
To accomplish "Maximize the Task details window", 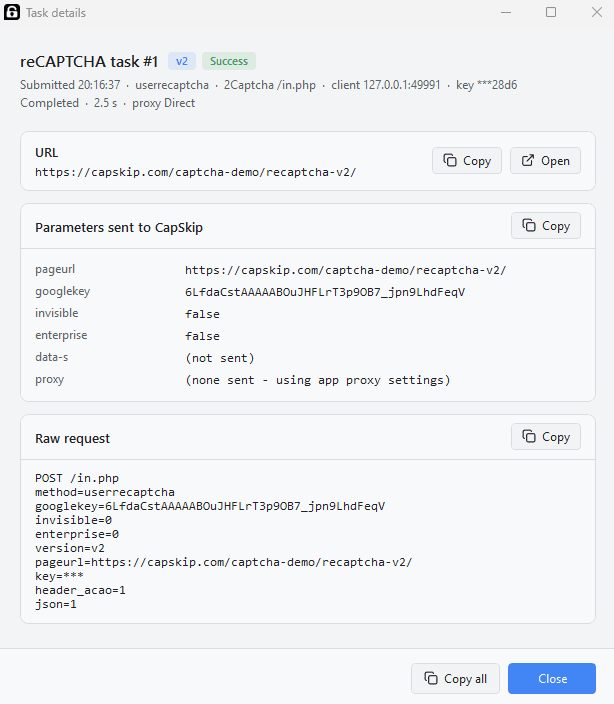I will coord(551,12).
